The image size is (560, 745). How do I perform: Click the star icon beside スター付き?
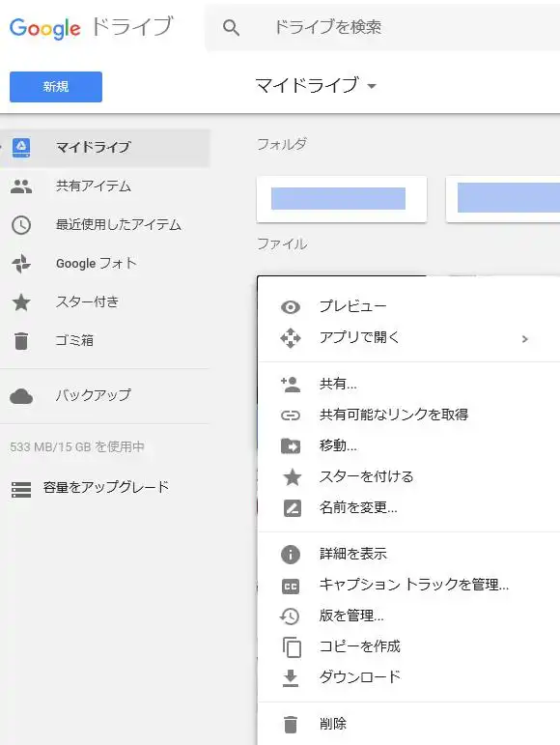pos(21,302)
